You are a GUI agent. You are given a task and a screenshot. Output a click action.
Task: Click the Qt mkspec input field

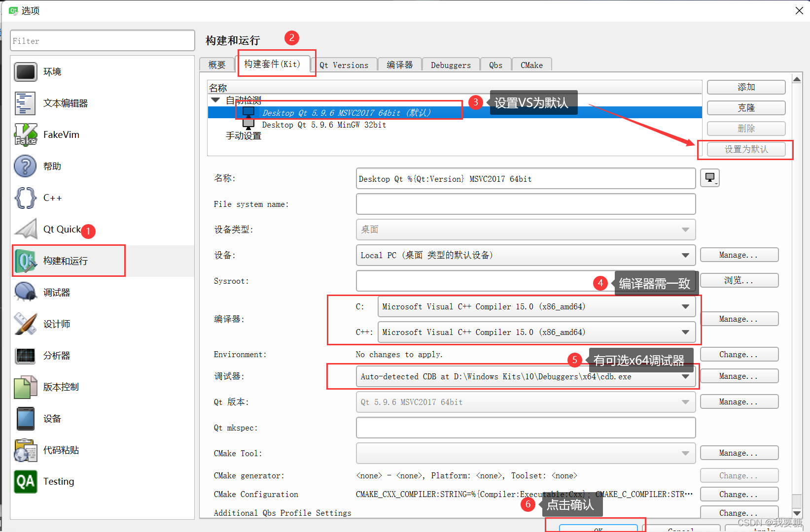pos(526,428)
